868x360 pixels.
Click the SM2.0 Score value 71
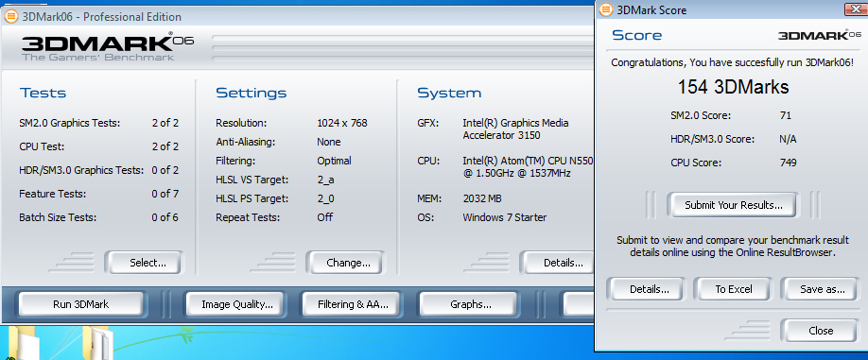point(785,115)
